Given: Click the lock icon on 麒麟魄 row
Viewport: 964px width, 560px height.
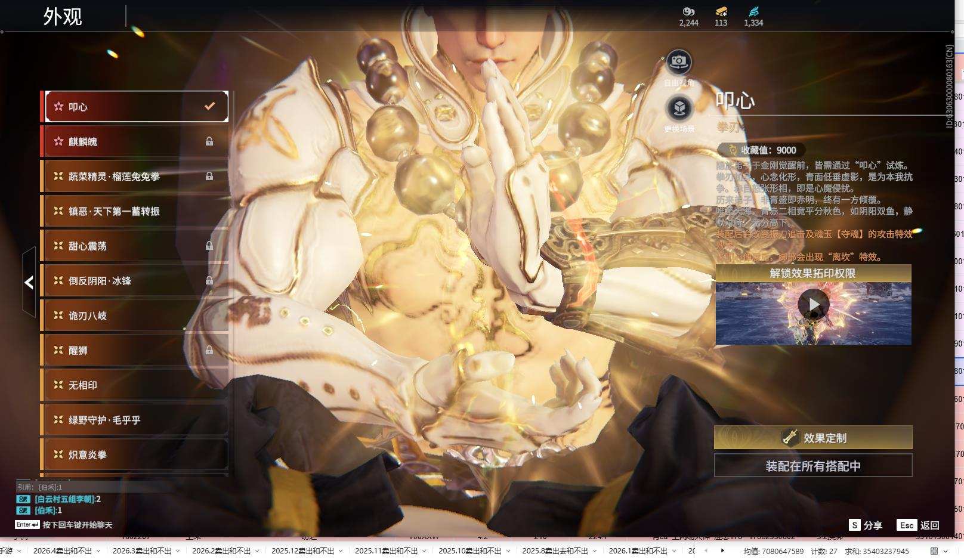Looking at the screenshot, I should click(x=209, y=141).
